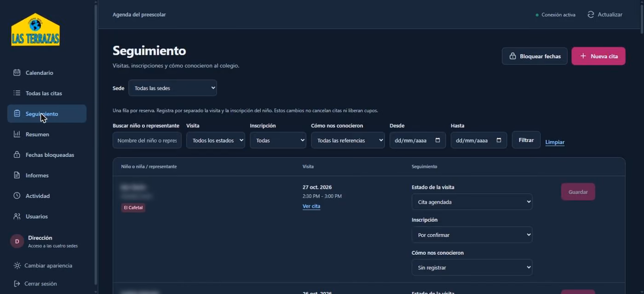Click the 2:30 PM - 3:00 PM time text
644x294 pixels.
coord(322,196)
